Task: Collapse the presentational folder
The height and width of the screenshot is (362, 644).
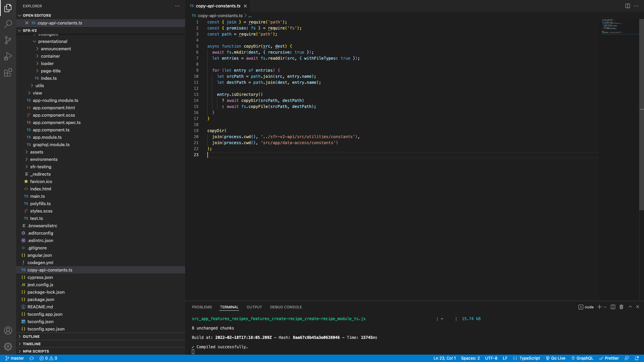Action: pos(53,42)
